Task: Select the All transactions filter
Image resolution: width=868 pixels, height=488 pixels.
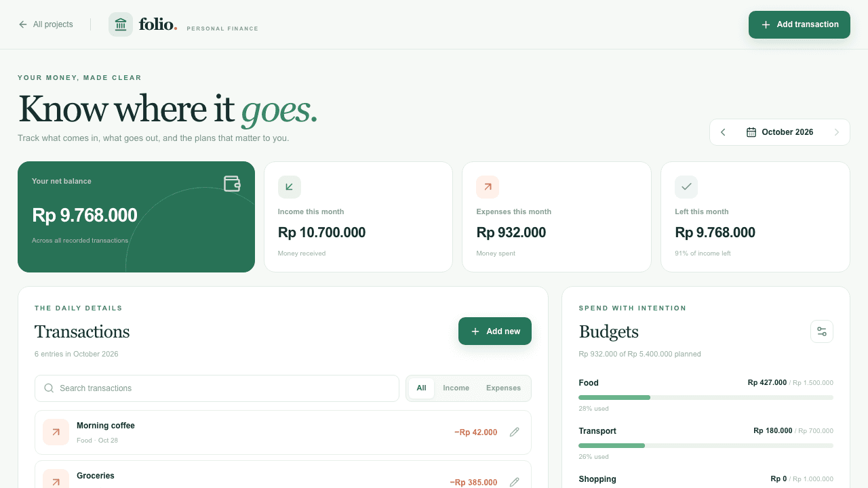Action: point(421,388)
